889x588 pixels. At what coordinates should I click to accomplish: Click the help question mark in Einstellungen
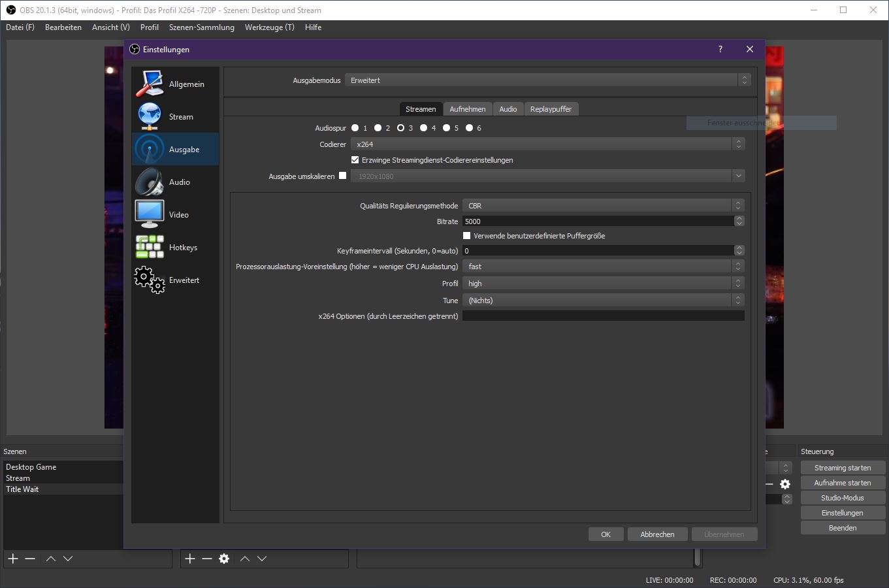[x=720, y=49]
